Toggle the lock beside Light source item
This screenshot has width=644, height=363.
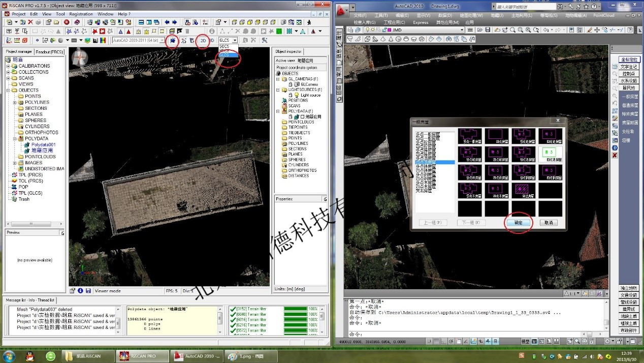[289, 95]
